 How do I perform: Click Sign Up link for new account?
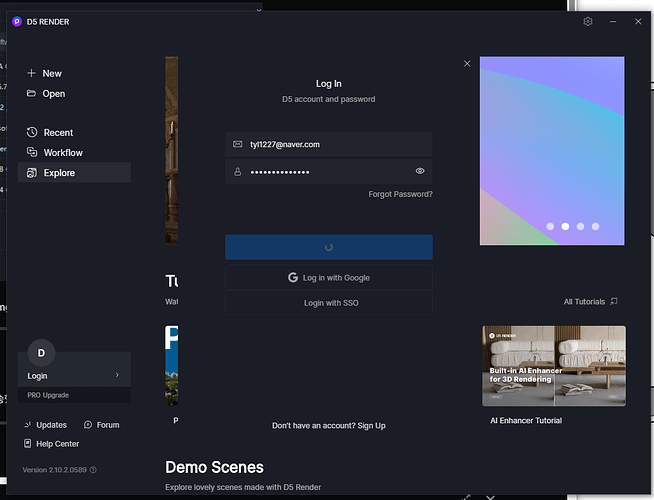371,426
